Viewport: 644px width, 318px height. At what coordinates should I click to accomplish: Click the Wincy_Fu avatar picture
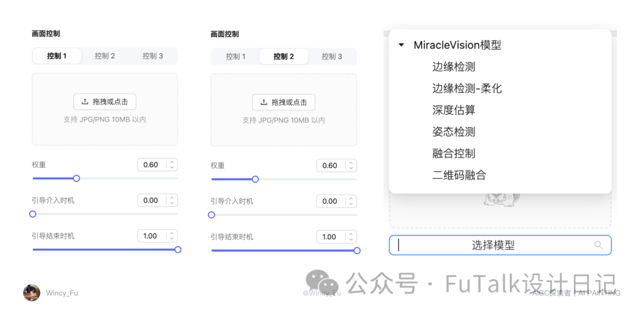coord(32,292)
